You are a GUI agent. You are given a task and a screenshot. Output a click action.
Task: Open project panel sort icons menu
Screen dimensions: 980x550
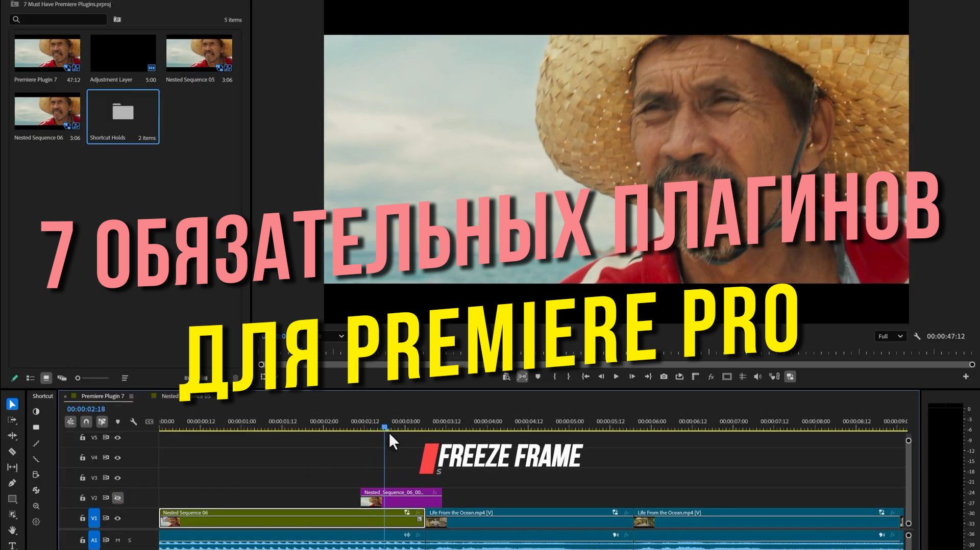click(x=125, y=378)
